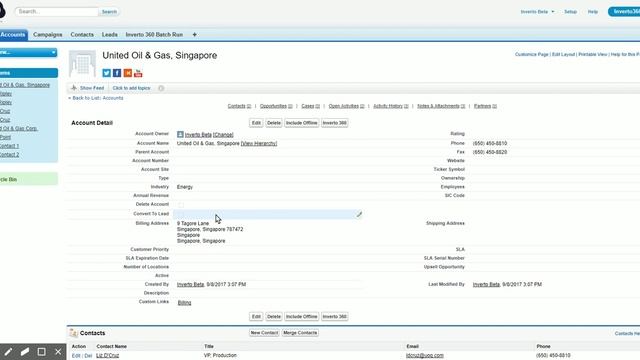
Task: Open the Customize Page link
Action: pos(531,54)
